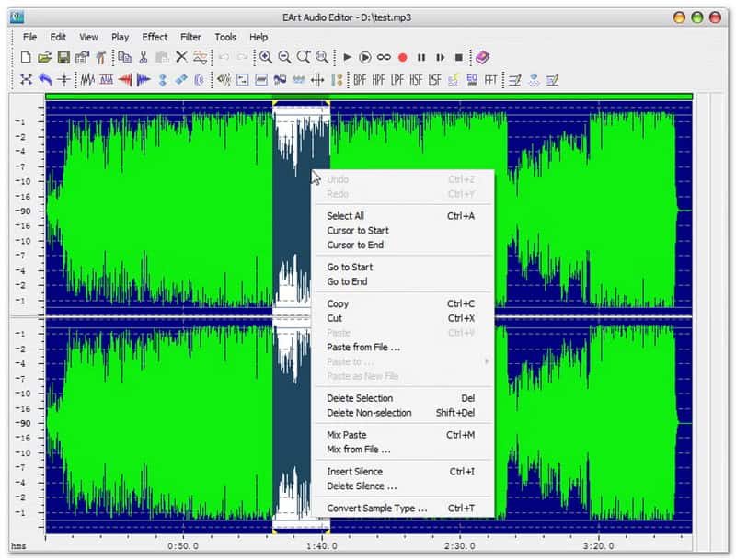The width and height of the screenshot is (736, 560).
Task: Start playback with Play button
Action: tap(348, 57)
